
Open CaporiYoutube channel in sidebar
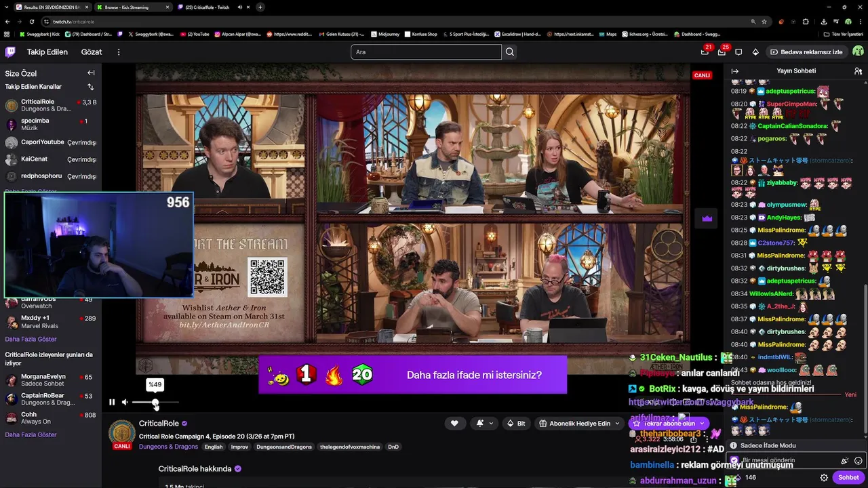click(x=51, y=142)
